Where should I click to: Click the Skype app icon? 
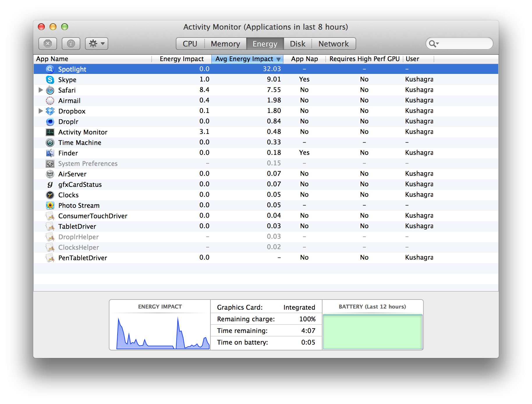[50, 79]
